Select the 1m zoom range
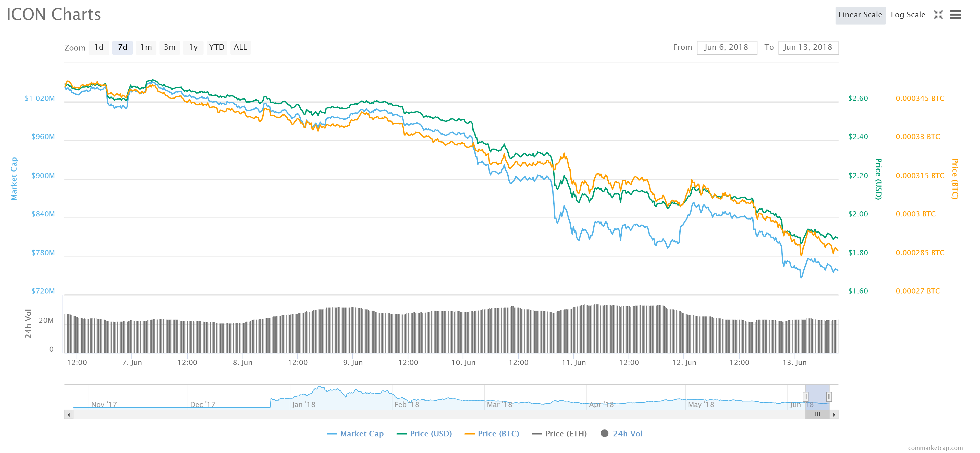Viewport: 980px width, 453px height. click(x=146, y=47)
